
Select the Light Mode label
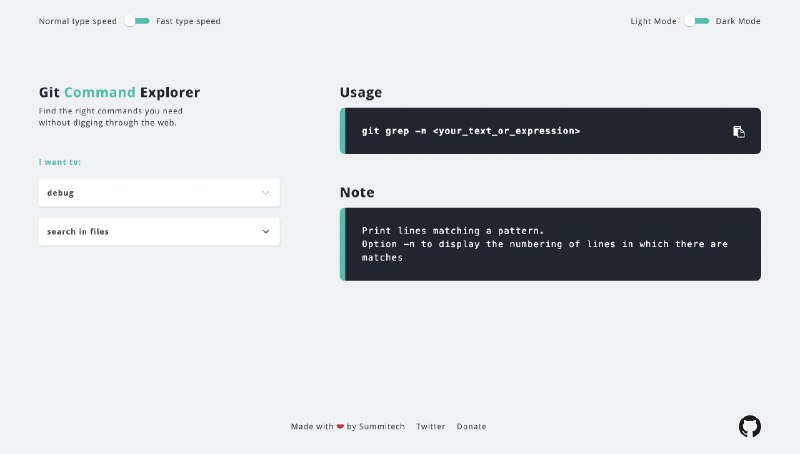(x=653, y=21)
